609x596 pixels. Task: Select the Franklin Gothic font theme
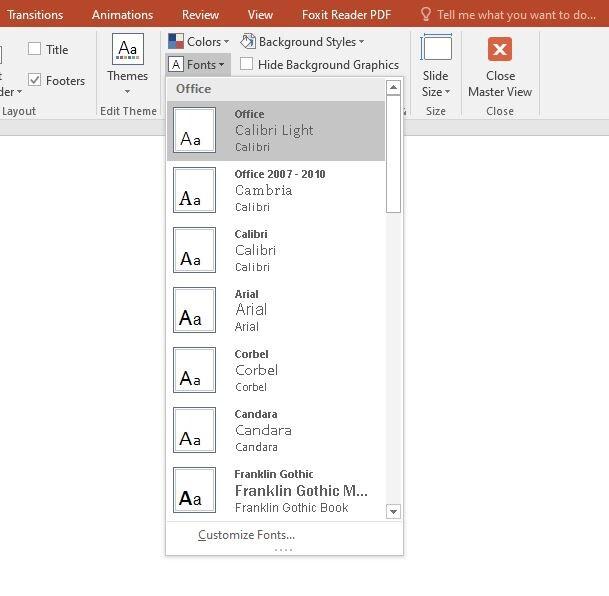275,490
